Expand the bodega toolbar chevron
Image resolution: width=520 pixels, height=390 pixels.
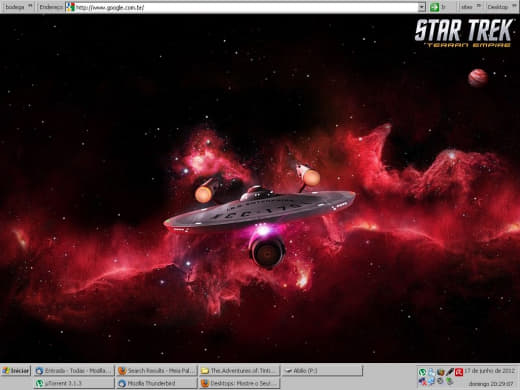30,6
